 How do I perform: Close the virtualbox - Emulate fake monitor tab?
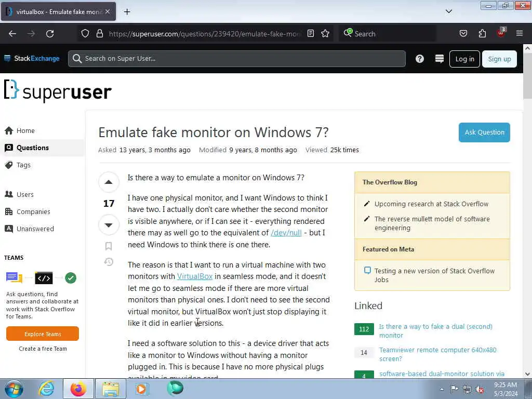[108, 11]
